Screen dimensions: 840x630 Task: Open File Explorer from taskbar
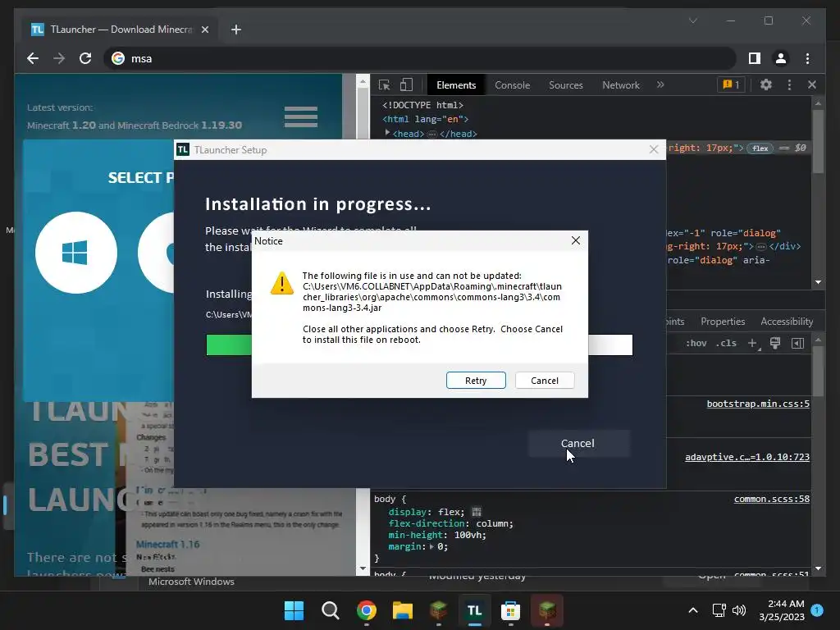coord(402,610)
